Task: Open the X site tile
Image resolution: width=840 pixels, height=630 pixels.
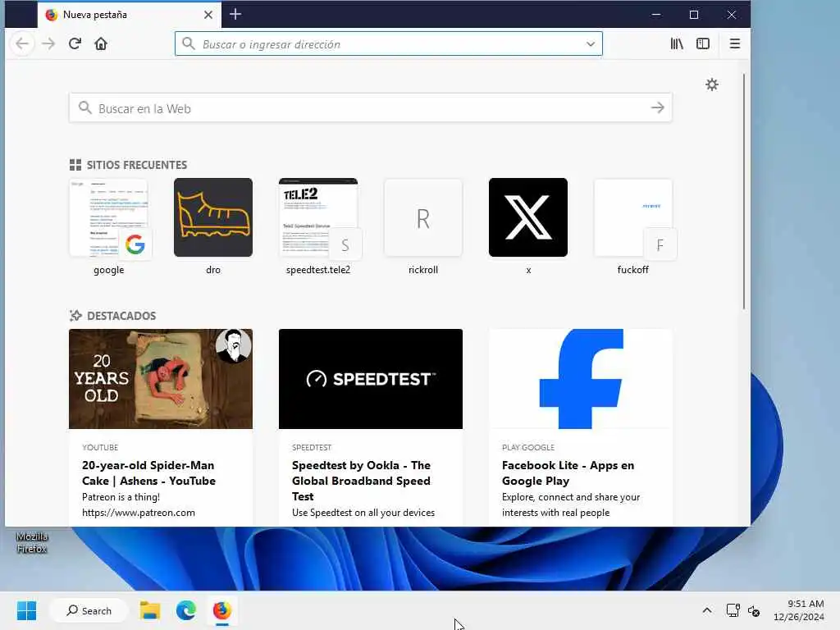Action: tap(528, 217)
